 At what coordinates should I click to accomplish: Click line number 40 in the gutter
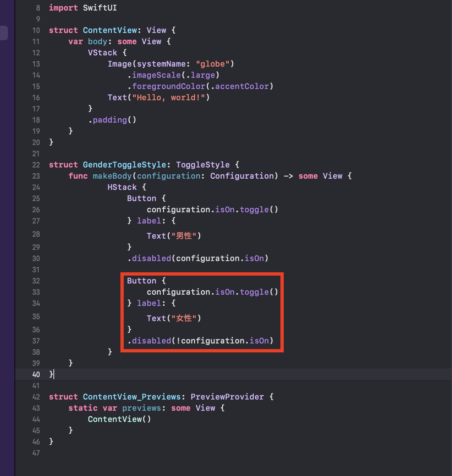click(x=36, y=374)
